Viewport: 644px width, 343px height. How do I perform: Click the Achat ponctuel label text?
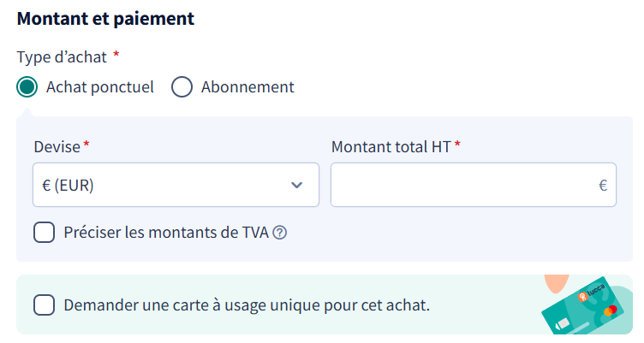[x=100, y=87]
